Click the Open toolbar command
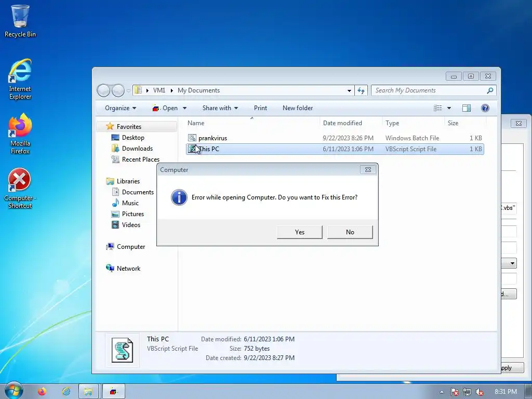532x399 pixels. 166,108
